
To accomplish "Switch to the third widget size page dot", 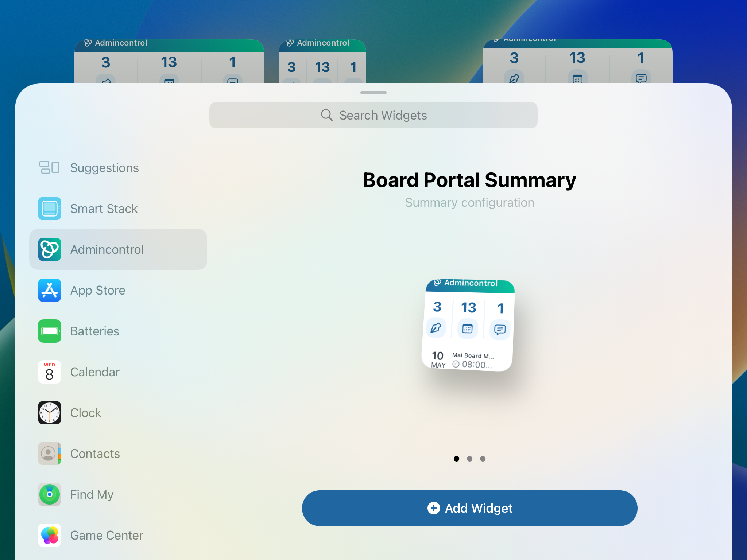I will click(x=483, y=459).
